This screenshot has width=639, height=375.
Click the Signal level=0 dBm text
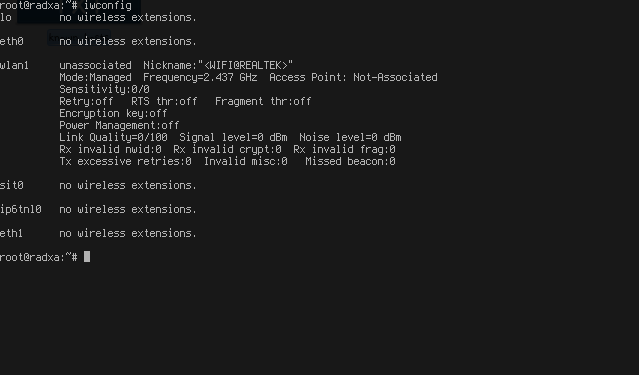point(233,137)
